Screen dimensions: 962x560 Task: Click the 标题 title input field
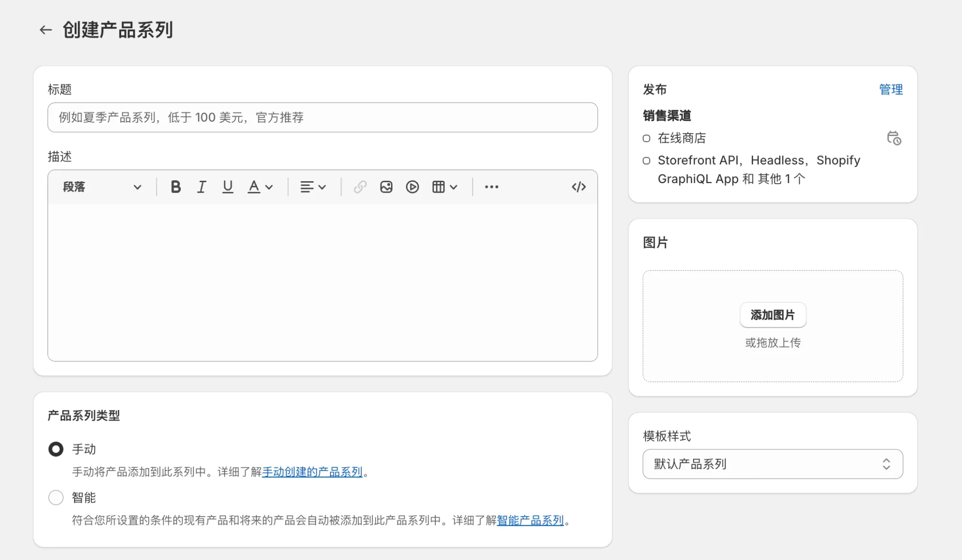(x=322, y=117)
